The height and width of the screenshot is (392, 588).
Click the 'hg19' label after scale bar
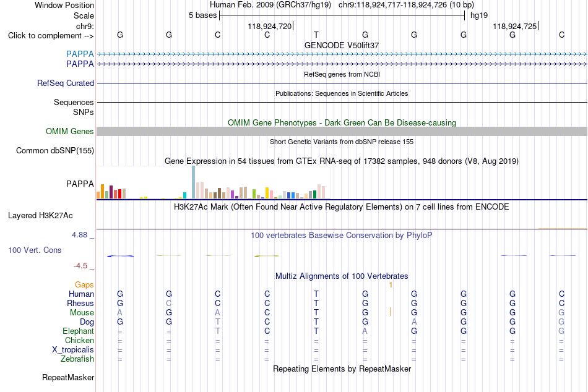[479, 15]
